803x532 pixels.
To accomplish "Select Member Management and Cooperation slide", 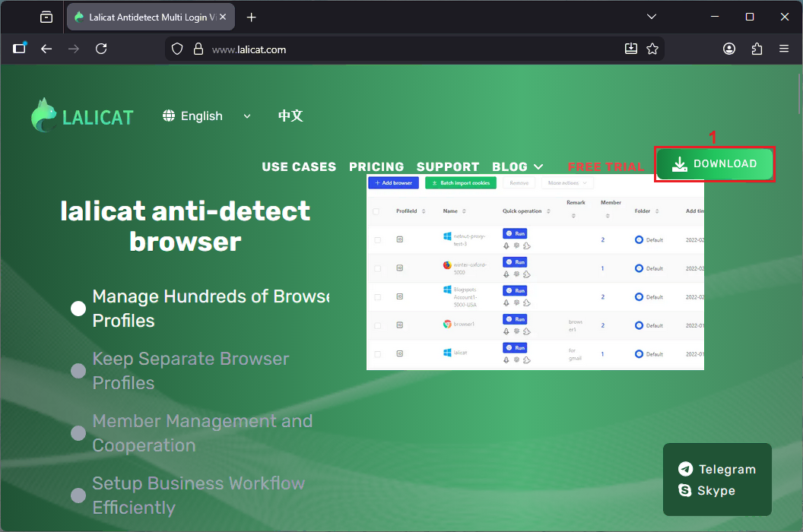I will tap(192, 433).
